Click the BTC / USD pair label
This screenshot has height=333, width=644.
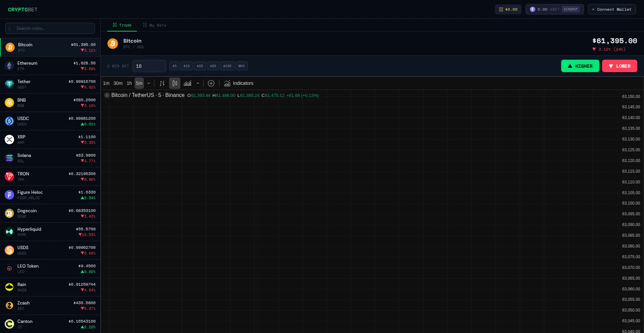tap(133, 47)
